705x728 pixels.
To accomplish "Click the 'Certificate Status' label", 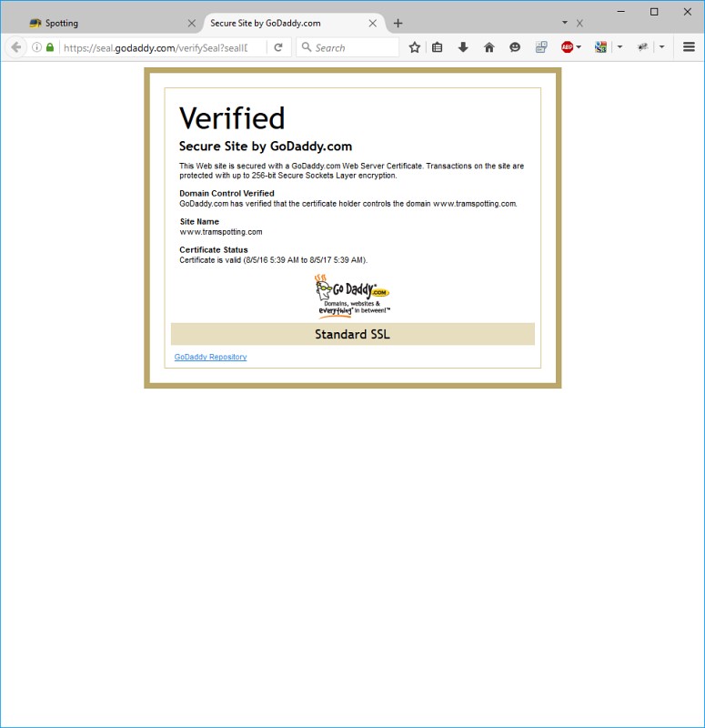I will point(214,249).
